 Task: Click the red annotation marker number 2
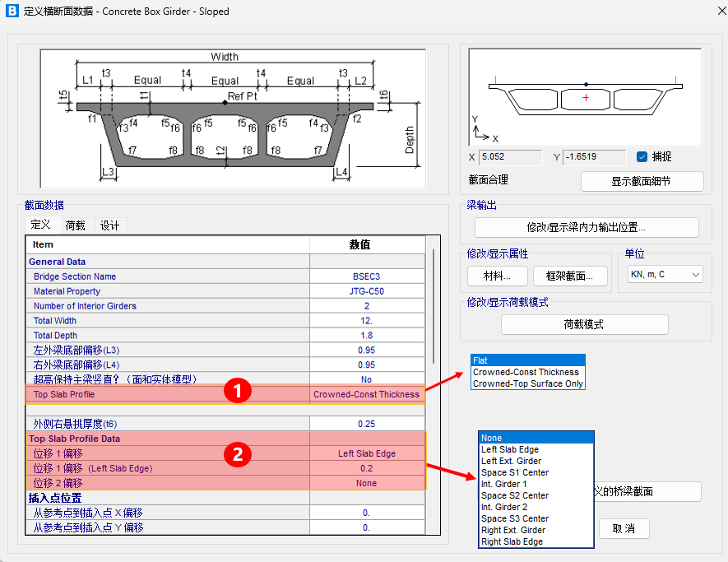pos(238,454)
